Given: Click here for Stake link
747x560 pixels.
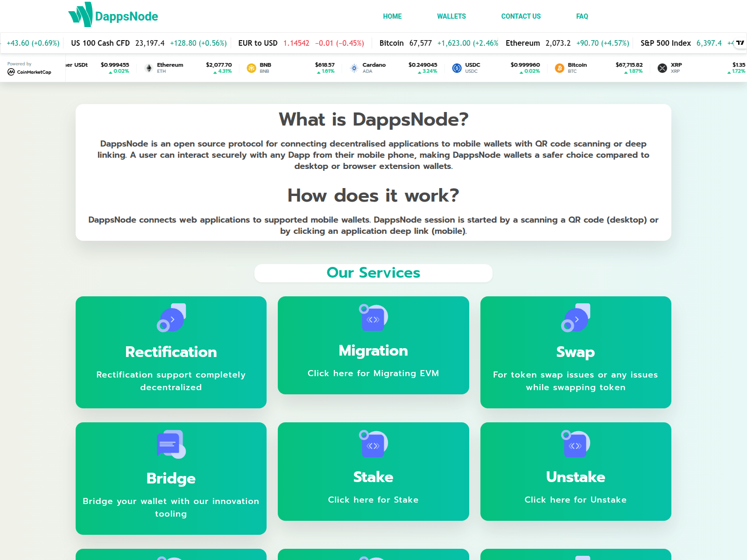Looking at the screenshot, I should pos(373,500).
